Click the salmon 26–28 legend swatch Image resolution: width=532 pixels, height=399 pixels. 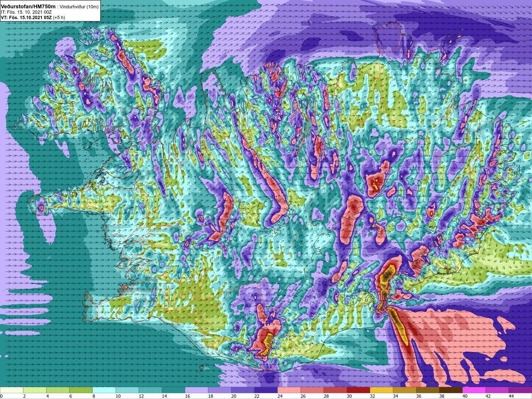[312, 390]
